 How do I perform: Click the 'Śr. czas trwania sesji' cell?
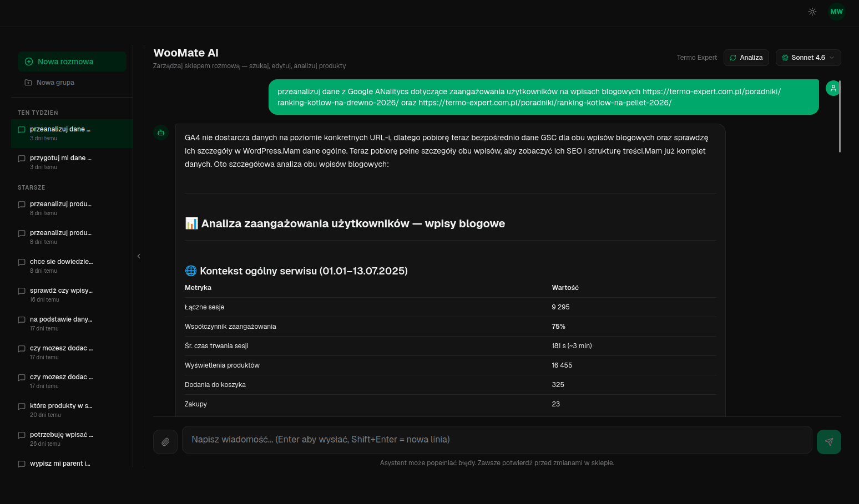coord(216,346)
